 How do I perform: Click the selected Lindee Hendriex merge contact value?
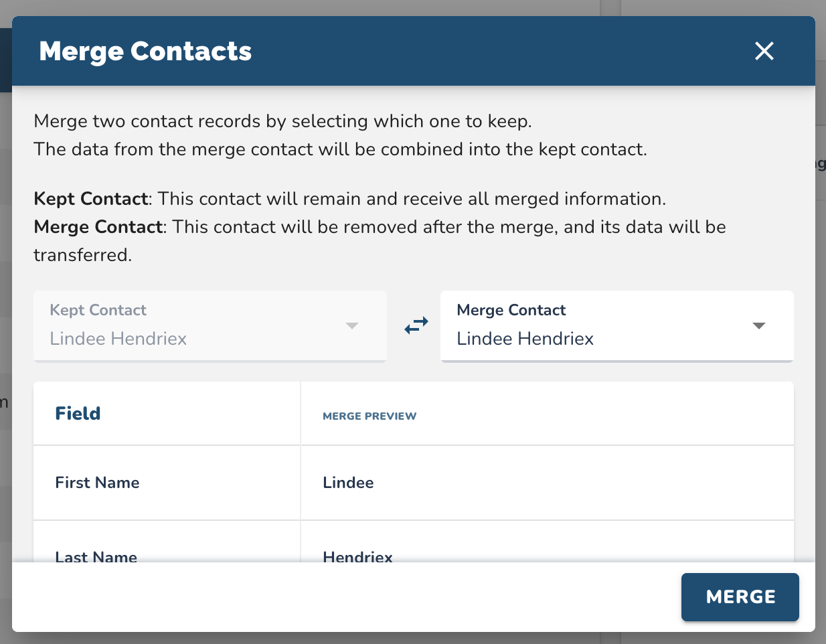point(525,339)
